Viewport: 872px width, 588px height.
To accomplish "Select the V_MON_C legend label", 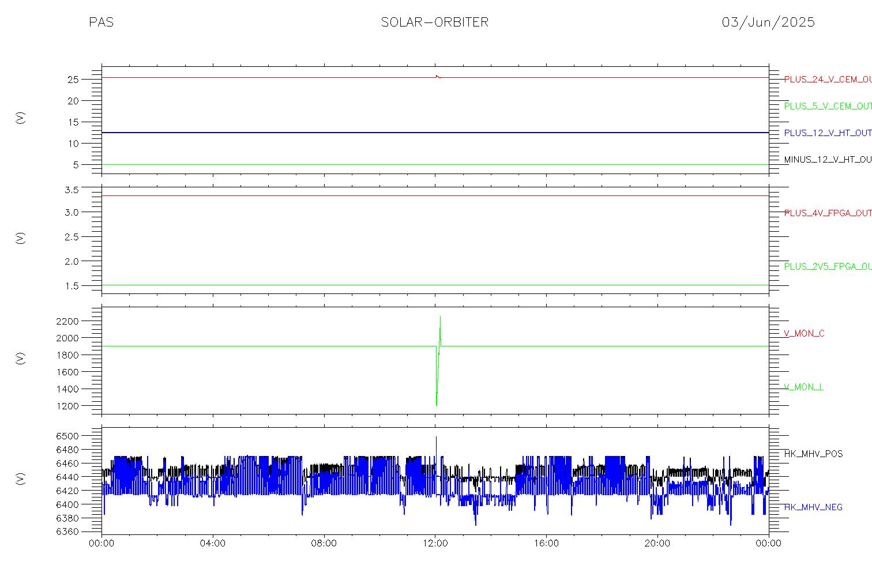I will 804,333.
